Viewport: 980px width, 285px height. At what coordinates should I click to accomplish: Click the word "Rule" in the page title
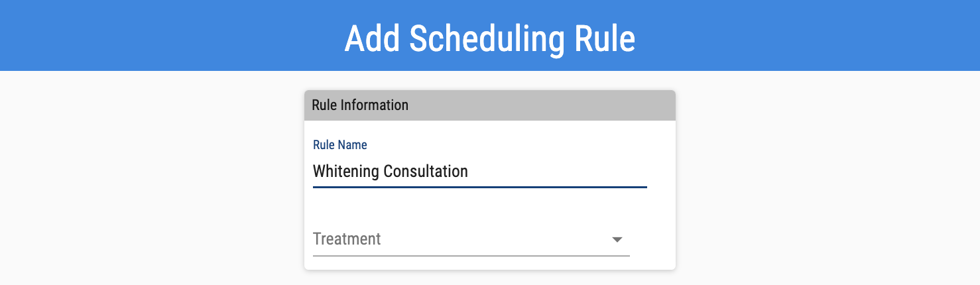coord(605,39)
